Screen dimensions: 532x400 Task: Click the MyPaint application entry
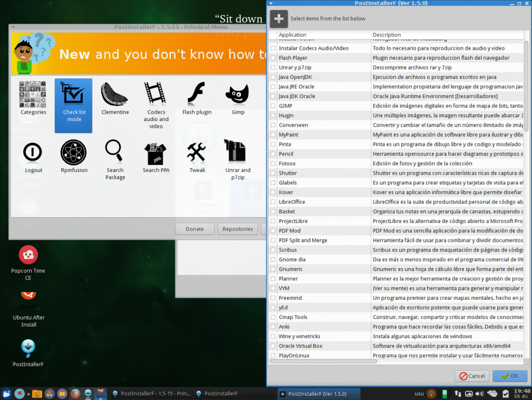pyautogui.click(x=288, y=135)
